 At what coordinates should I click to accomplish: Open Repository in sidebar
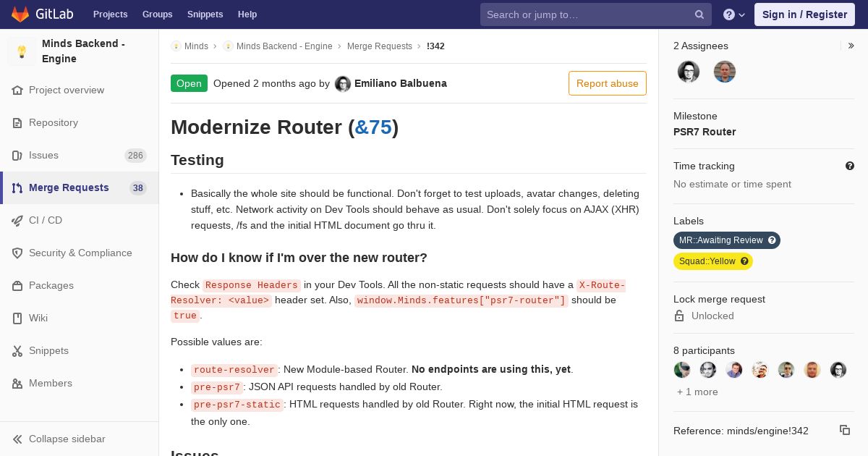pos(54,122)
